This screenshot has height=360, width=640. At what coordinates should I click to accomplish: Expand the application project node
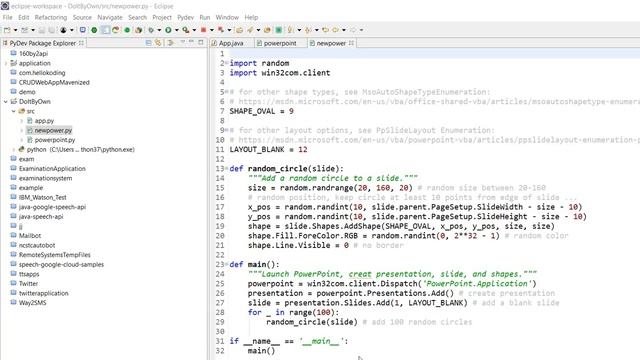click(6, 63)
